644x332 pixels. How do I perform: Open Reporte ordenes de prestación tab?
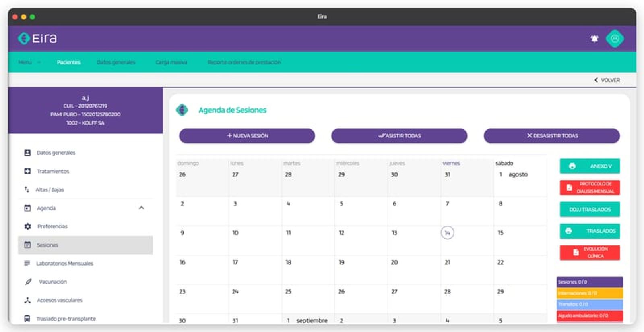[244, 62]
